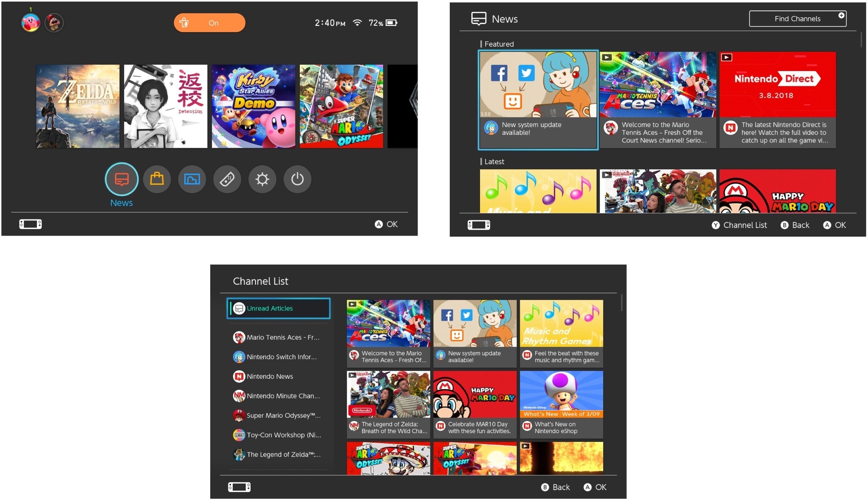Select the Power icon in menu
Image resolution: width=868 pixels, height=500 pixels.
coord(297,179)
